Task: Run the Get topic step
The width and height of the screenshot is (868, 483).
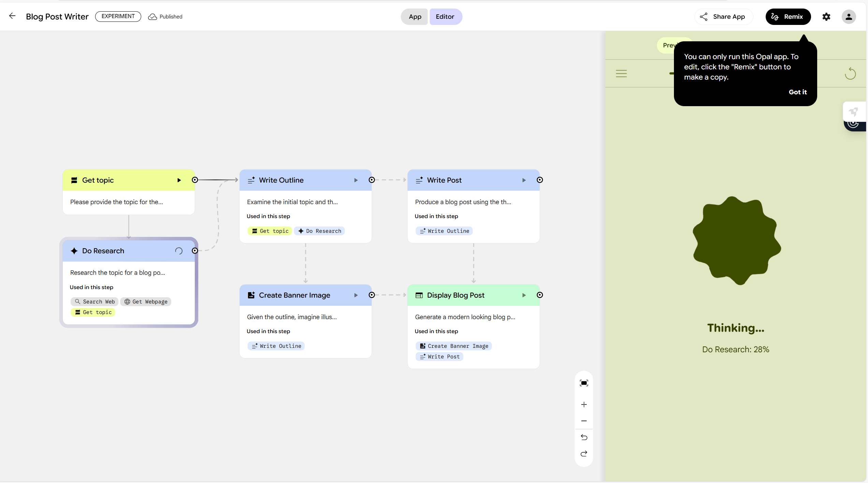Action: (x=179, y=180)
